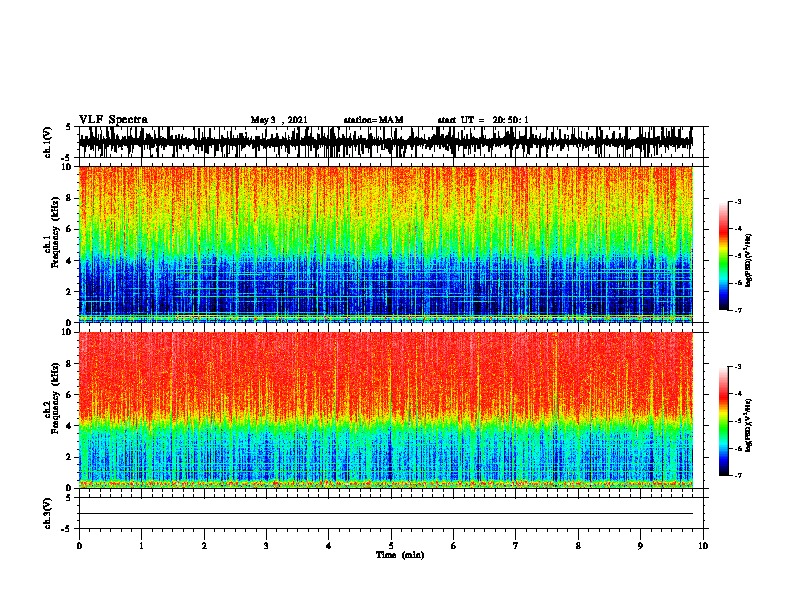
Task: Click the "ch.1(V)" waveform axis label
Action: coord(48,142)
